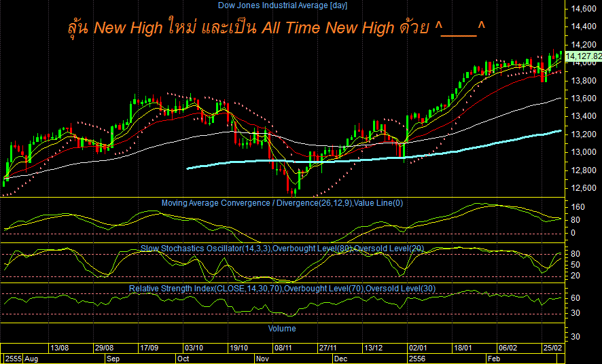Select the 29/08 date on the time axis
The width and height of the screenshot is (602, 364).
(105, 348)
